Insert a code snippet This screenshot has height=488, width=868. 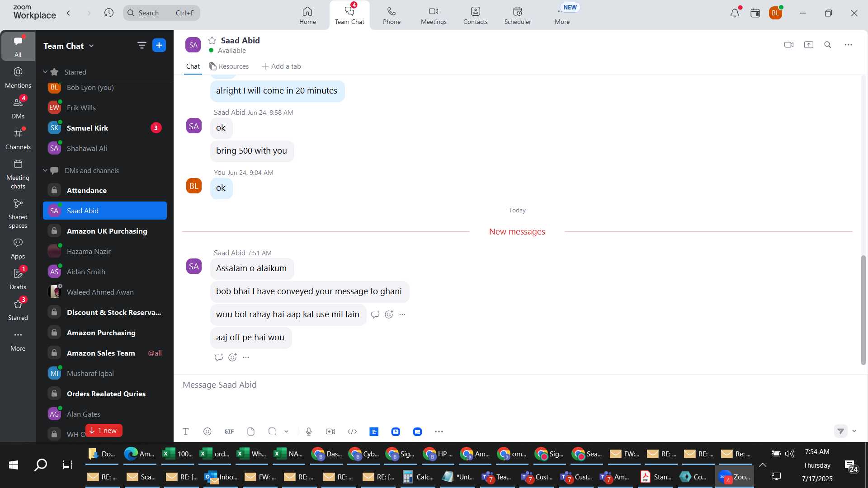tap(352, 432)
